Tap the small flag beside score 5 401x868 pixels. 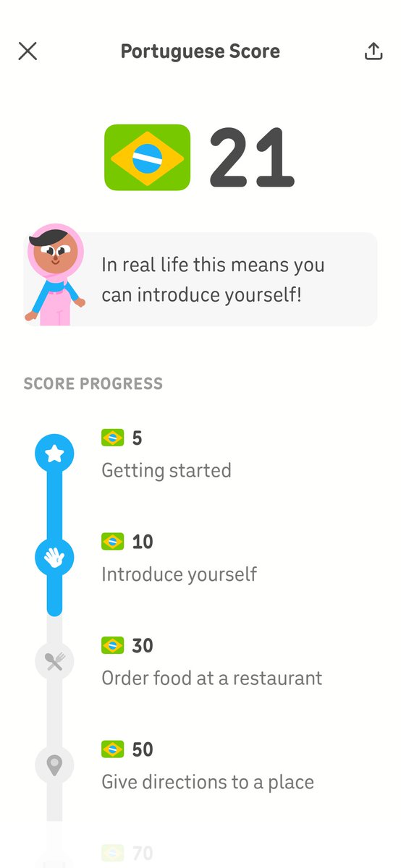click(x=113, y=438)
